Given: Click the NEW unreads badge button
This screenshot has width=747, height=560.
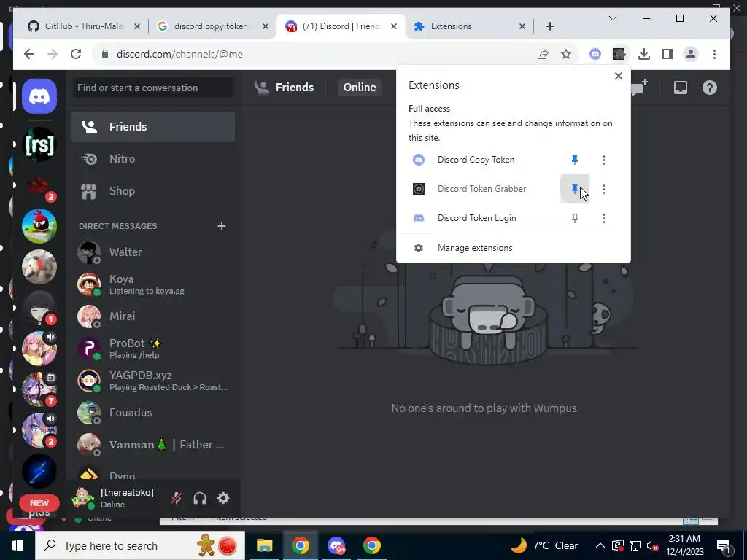Looking at the screenshot, I should coord(39,503).
